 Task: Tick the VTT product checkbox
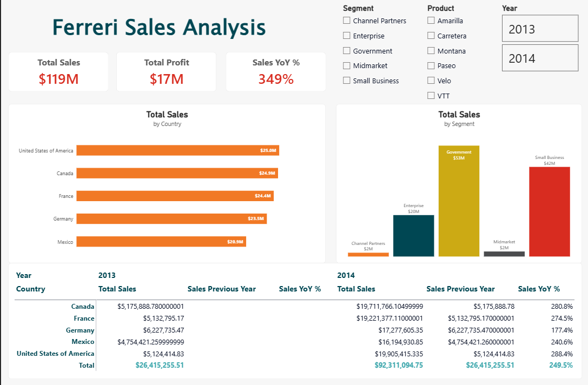coord(431,96)
